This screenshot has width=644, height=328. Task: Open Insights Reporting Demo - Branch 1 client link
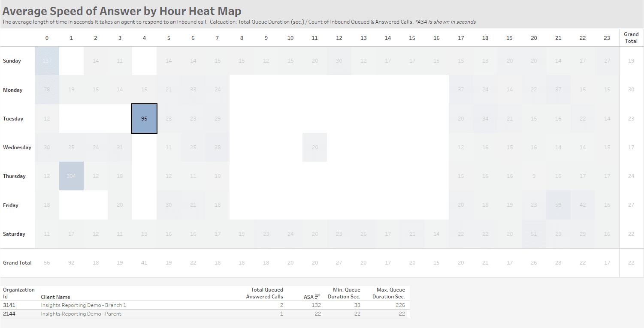[x=83, y=305]
